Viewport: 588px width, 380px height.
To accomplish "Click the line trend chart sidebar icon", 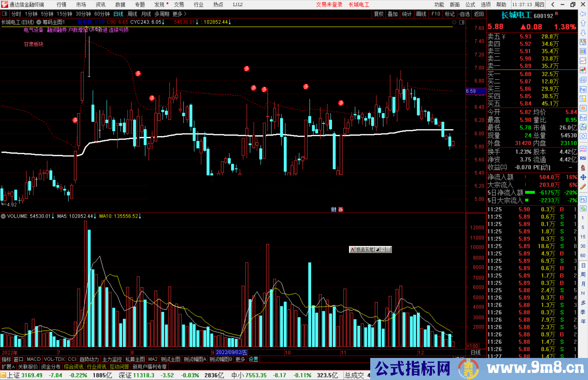I will (583, 60).
